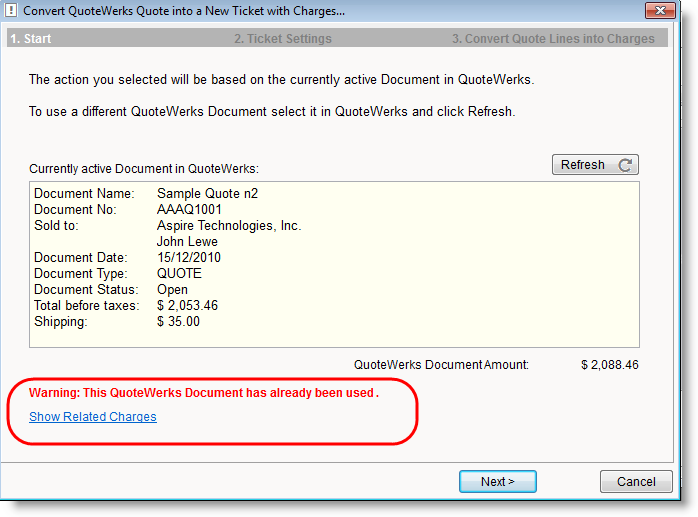The width and height of the screenshot is (698, 517).
Task: Go to '3. Convert Quote Lines into Charges'
Action: tap(553, 39)
